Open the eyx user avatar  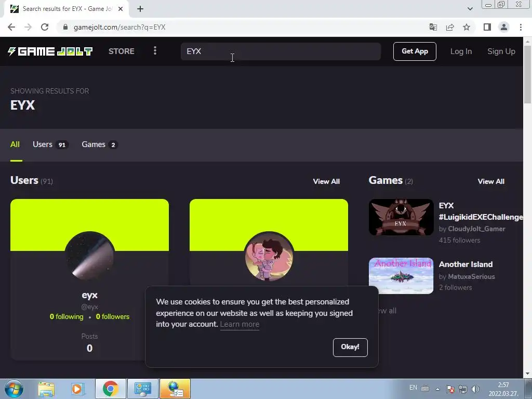(89, 256)
